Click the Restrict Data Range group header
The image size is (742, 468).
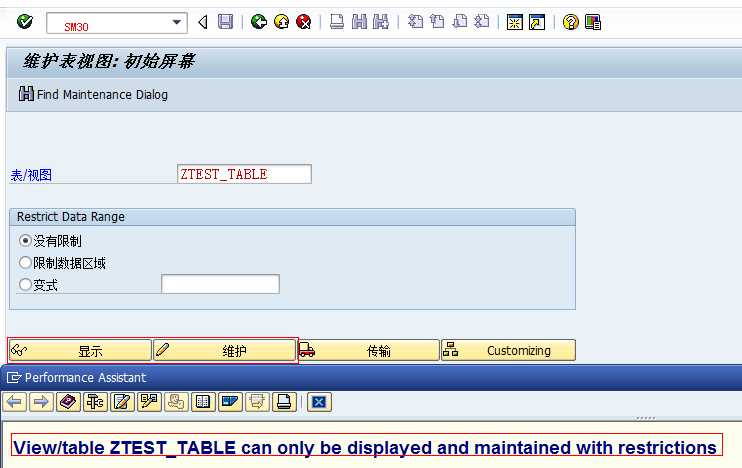click(x=292, y=217)
